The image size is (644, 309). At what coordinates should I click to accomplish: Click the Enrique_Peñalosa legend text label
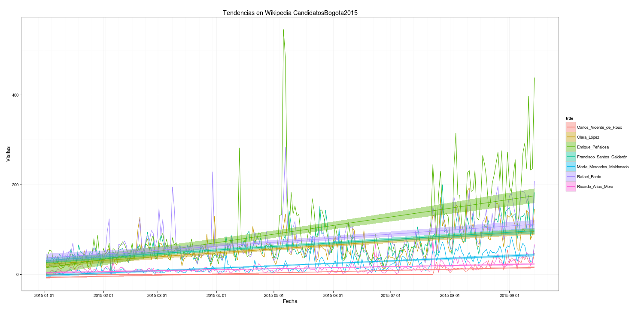pyautogui.click(x=593, y=147)
